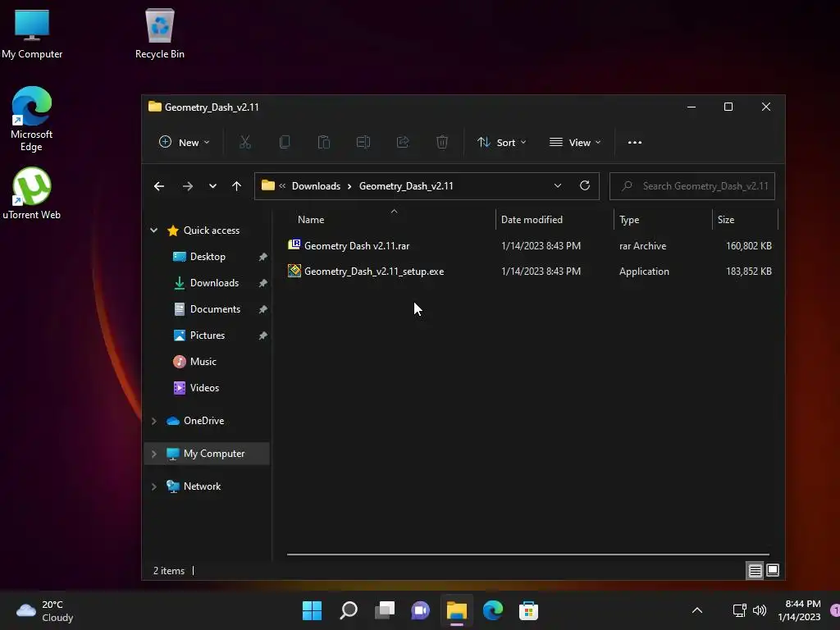Open the clock showing 8:44 PM

coord(799,610)
